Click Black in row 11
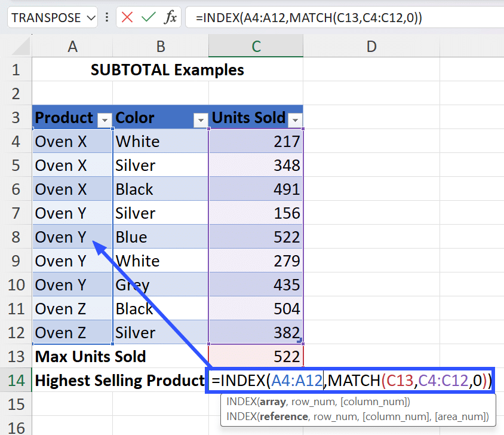Viewport: 504px width, 435px height. [161, 308]
